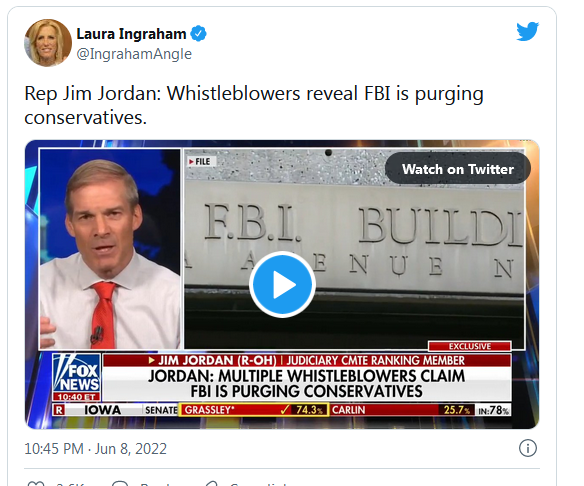The width and height of the screenshot is (584, 486).
Task: Click the blue verified badge
Action: (199, 34)
